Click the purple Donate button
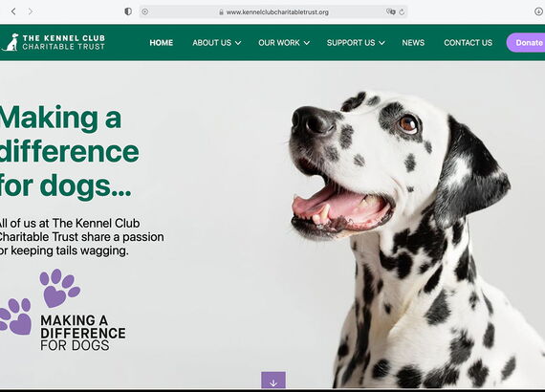Screen dimensions: 545x392 pyautogui.click(x=526, y=43)
